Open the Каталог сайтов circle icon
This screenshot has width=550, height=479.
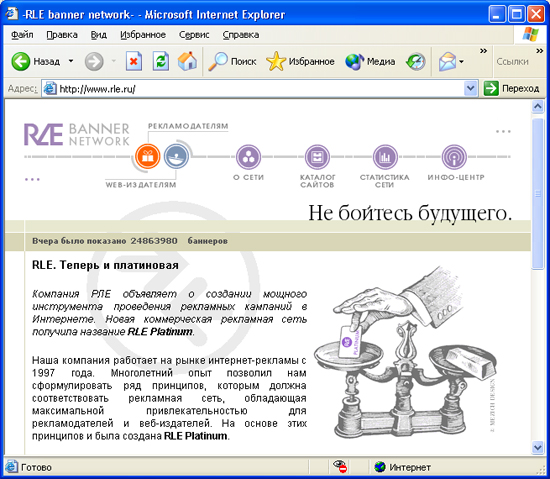pos(317,157)
